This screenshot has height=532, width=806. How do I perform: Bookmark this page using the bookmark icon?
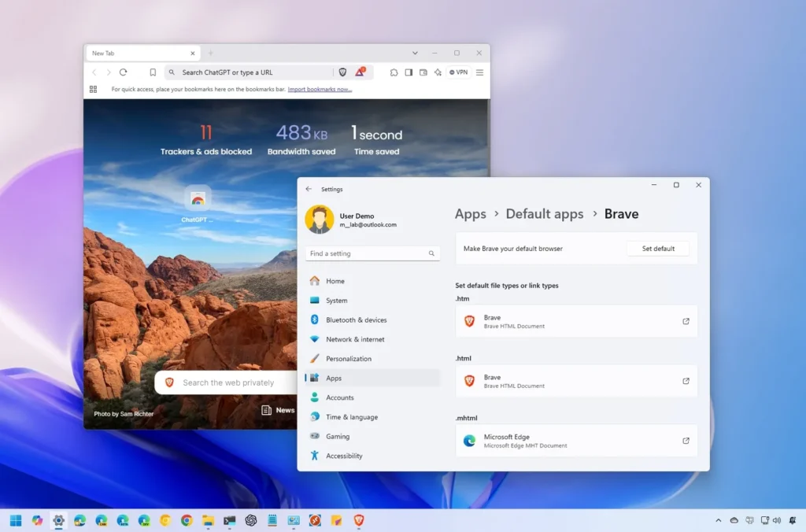tap(151, 72)
